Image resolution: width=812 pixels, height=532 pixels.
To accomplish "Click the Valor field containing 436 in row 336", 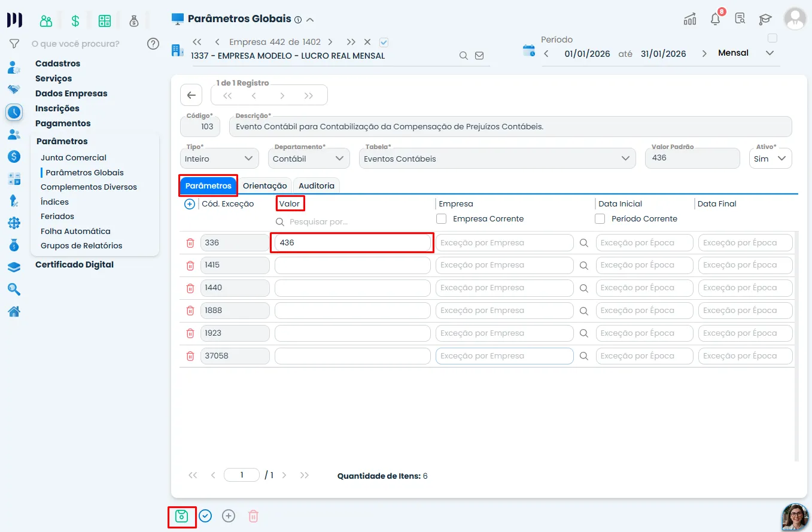I will (x=352, y=243).
